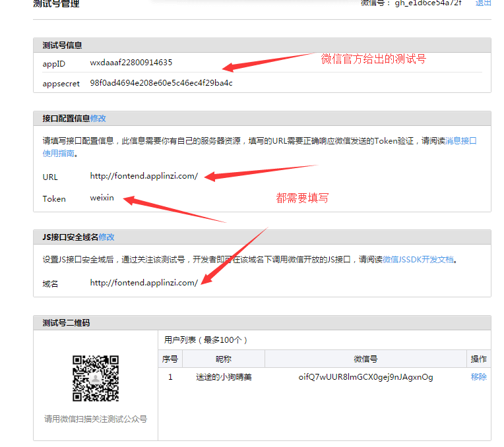
Task: Click the test account QR code
Action: click(96, 378)
